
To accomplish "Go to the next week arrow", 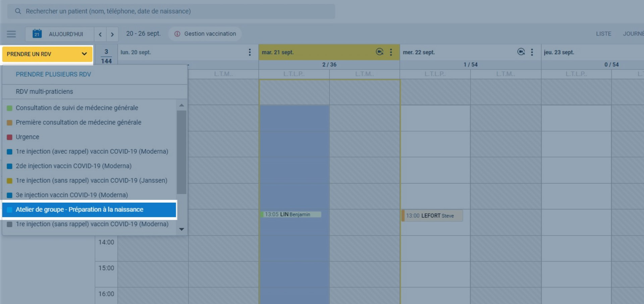I will [112, 34].
